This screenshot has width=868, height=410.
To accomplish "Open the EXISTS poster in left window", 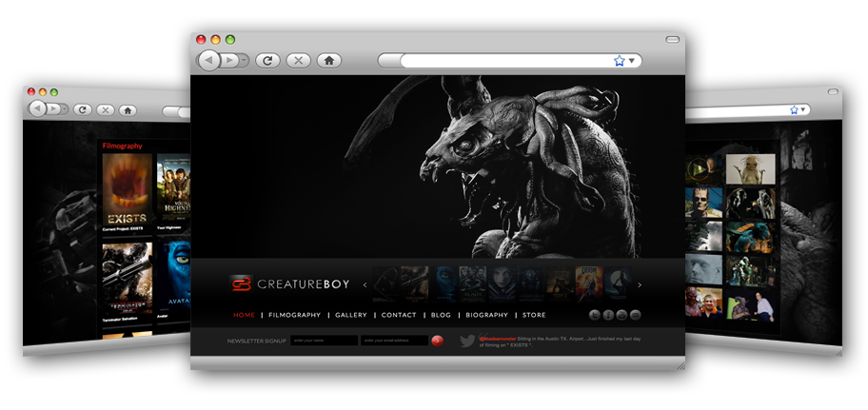I will [128, 188].
